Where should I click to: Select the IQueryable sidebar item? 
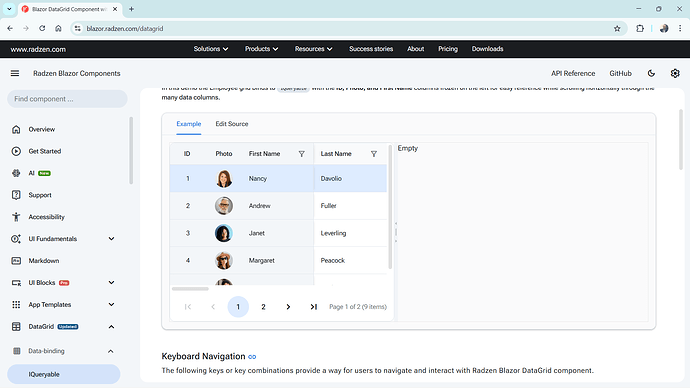tap(64, 374)
